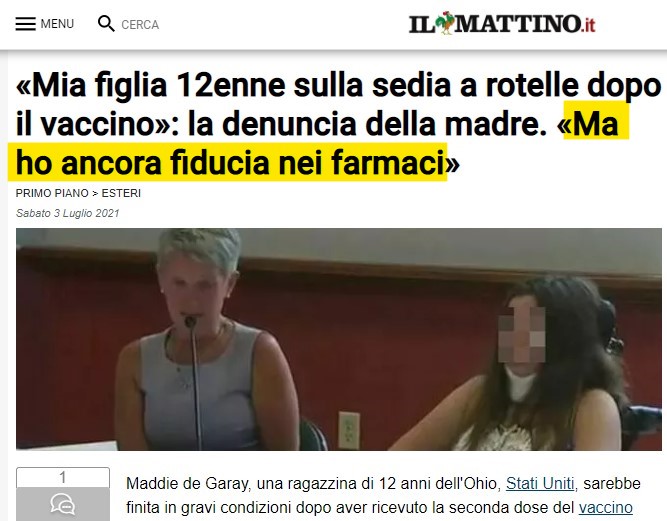
Task: Open the PRIMO PIANO breadcrumb section
Action: tap(52, 193)
